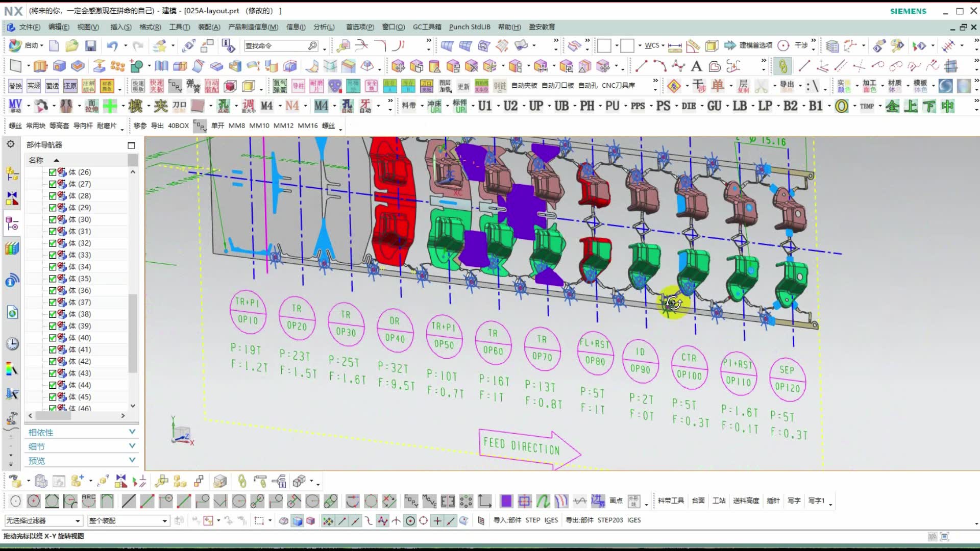
Task: Click the 建模首选项 button
Action: (x=755, y=45)
